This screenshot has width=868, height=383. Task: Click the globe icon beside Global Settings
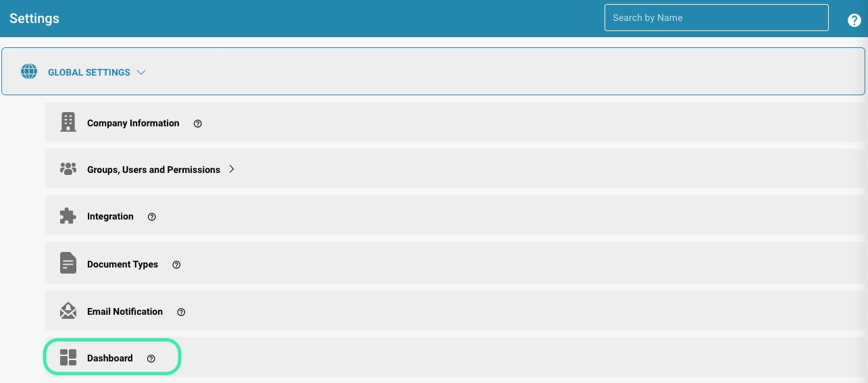pos(29,72)
